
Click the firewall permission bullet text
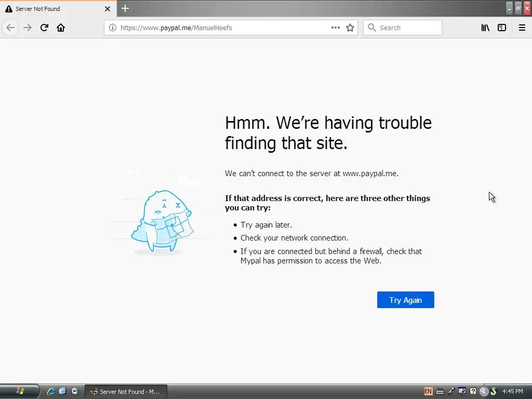331,256
